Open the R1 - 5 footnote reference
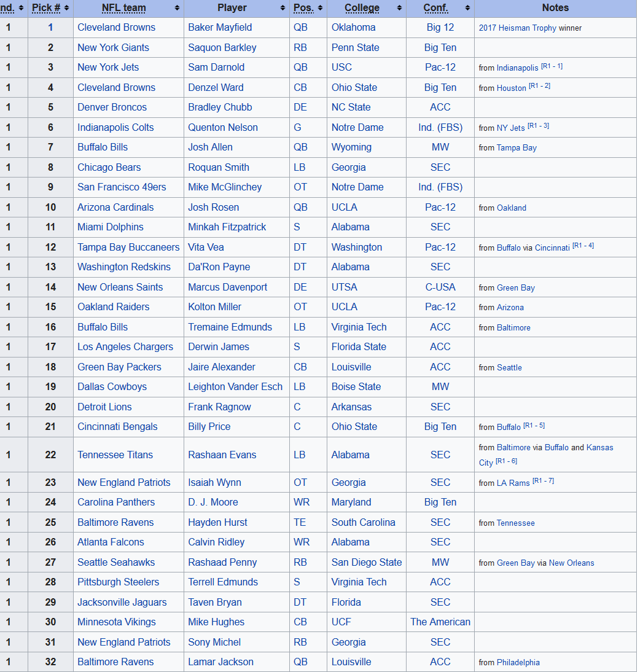The width and height of the screenshot is (643, 672). pos(534,426)
